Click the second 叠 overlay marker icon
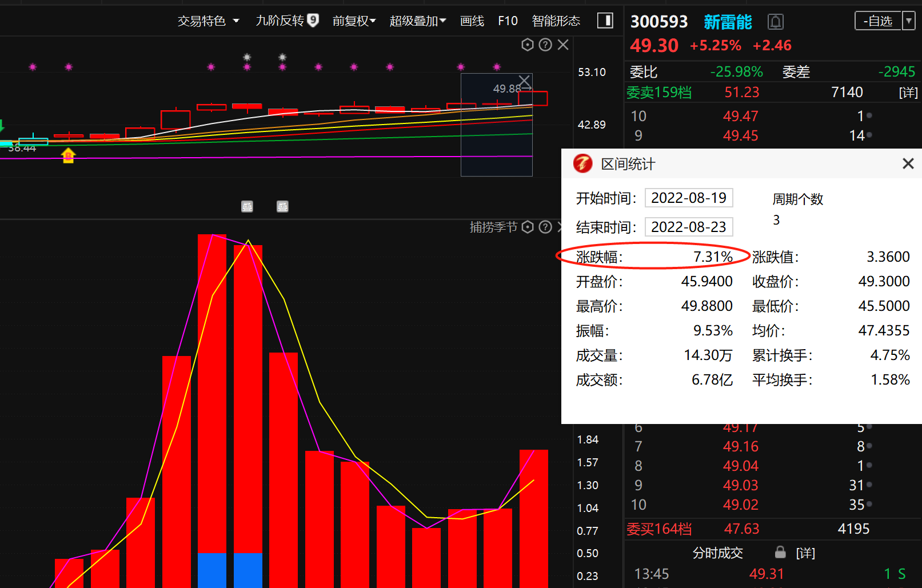The width and height of the screenshot is (922, 588). [282, 206]
